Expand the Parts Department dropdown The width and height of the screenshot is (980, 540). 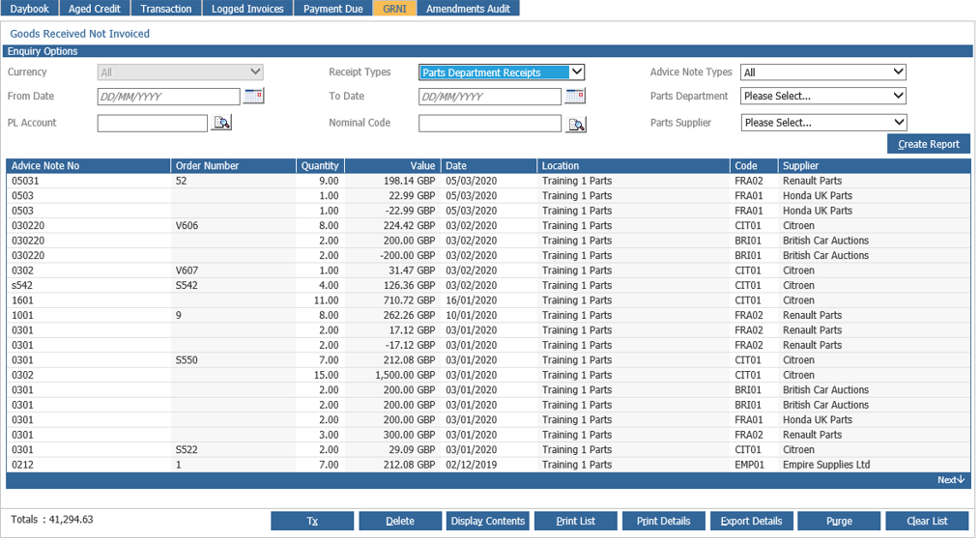point(823,96)
